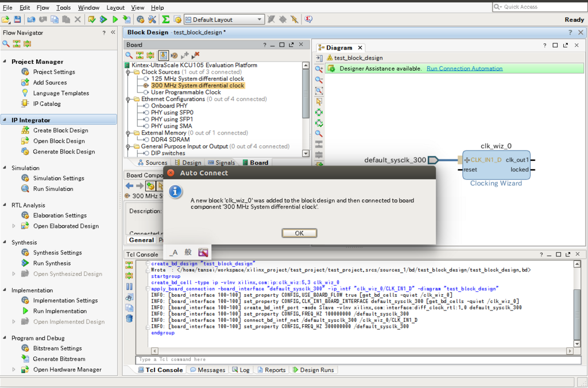Screen dimensions: 588x388
Task: Collapse the Project Manager section
Action: 5,62
